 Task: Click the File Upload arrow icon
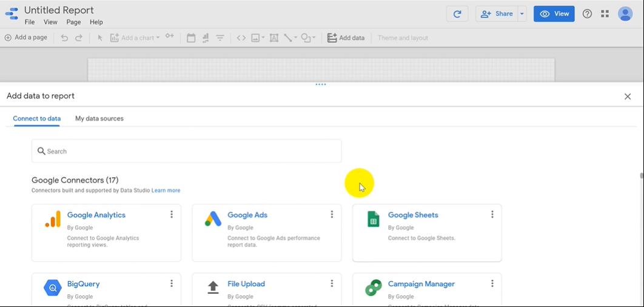tap(213, 287)
